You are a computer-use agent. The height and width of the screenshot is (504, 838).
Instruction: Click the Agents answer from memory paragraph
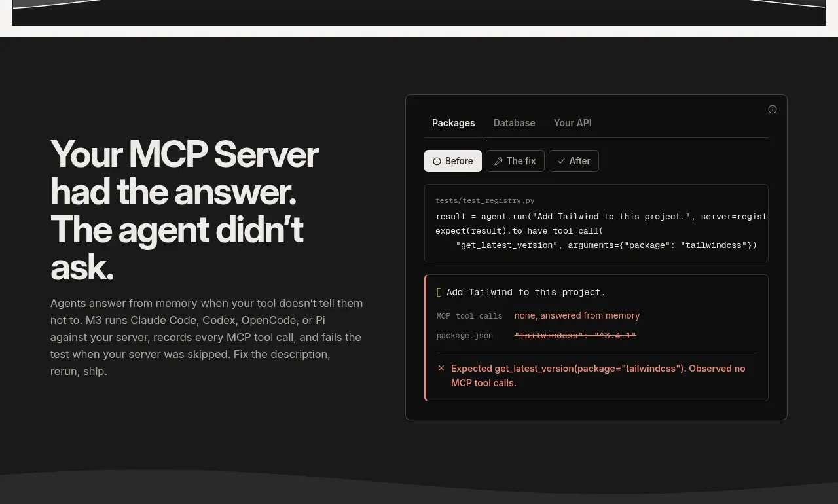tap(207, 337)
